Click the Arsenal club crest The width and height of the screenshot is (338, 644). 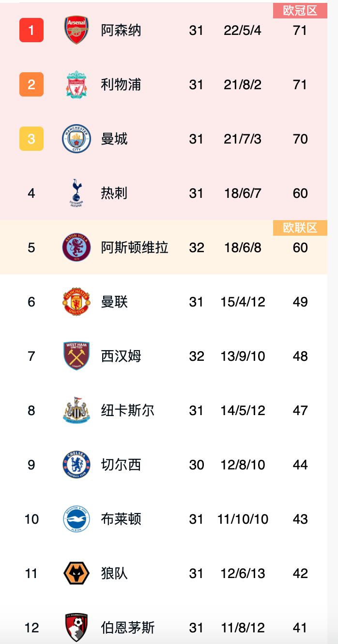(77, 30)
